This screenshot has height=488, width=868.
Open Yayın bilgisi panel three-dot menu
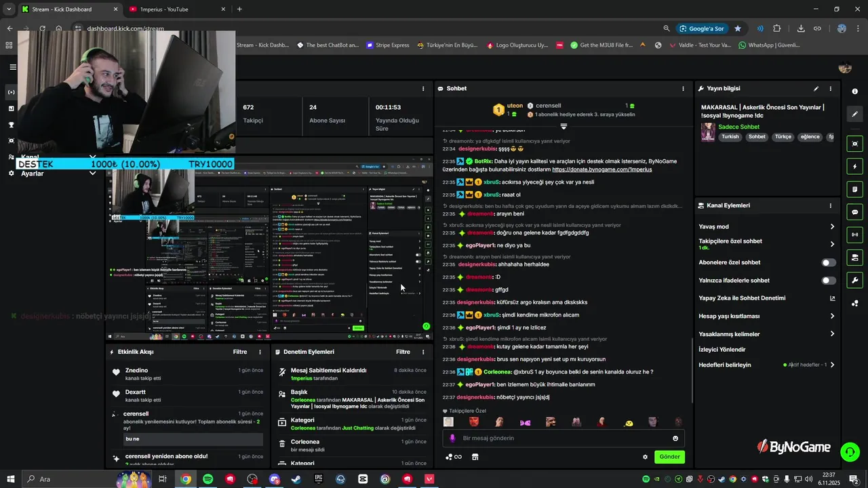pos(831,89)
